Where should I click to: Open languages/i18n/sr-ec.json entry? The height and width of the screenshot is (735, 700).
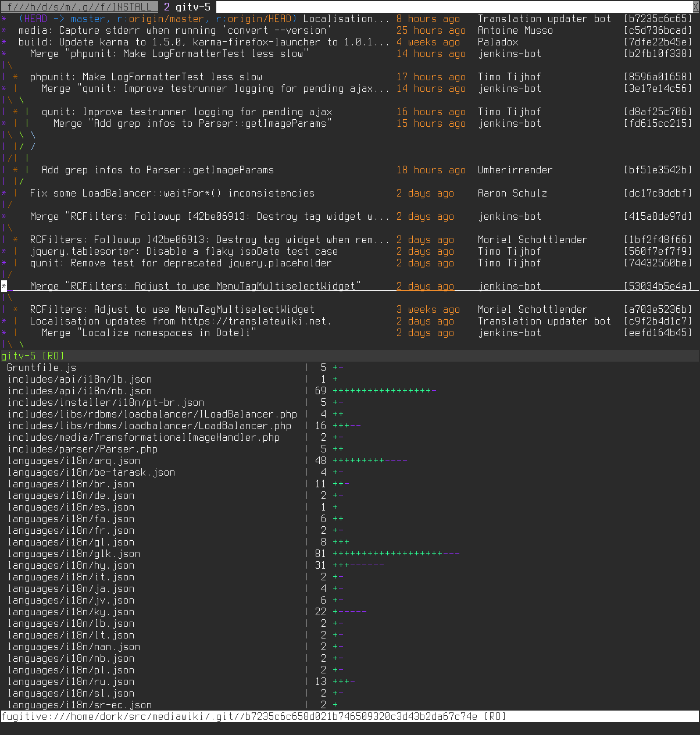click(x=80, y=705)
